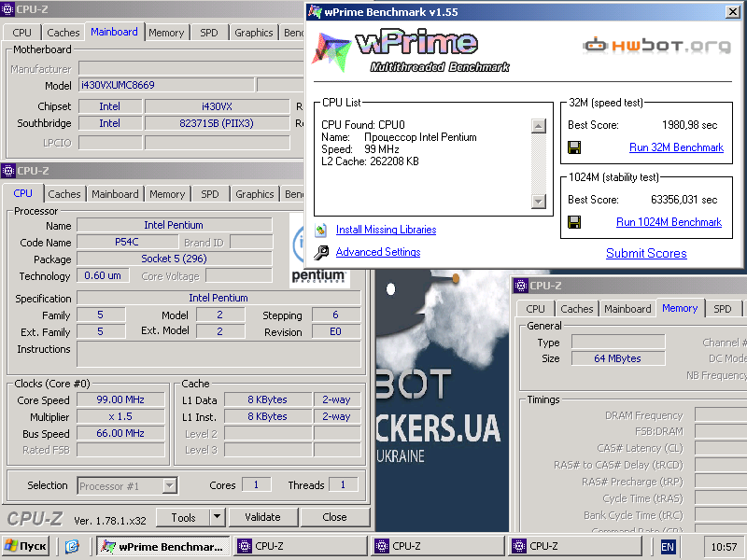Viewport: 747px width, 560px height.
Task: Click motherboard Model field i430VXUMC8669
Action: point(166,85)
